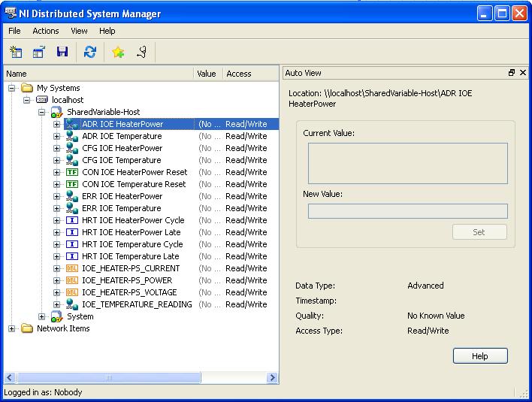Image resolution: width=532 pixels, height=402 pixels.
Task: Collapse the My Systems tree node
Action: coord(12,88)
